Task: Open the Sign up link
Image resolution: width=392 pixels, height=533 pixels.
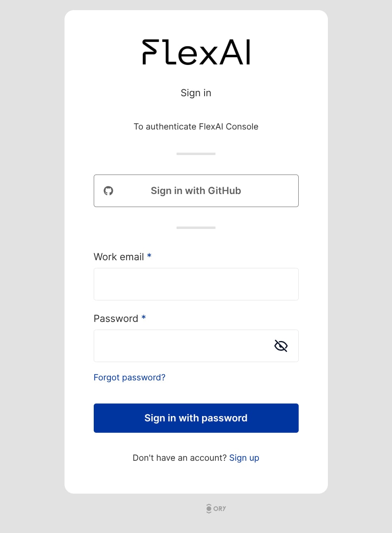Action: coord(244,457)
